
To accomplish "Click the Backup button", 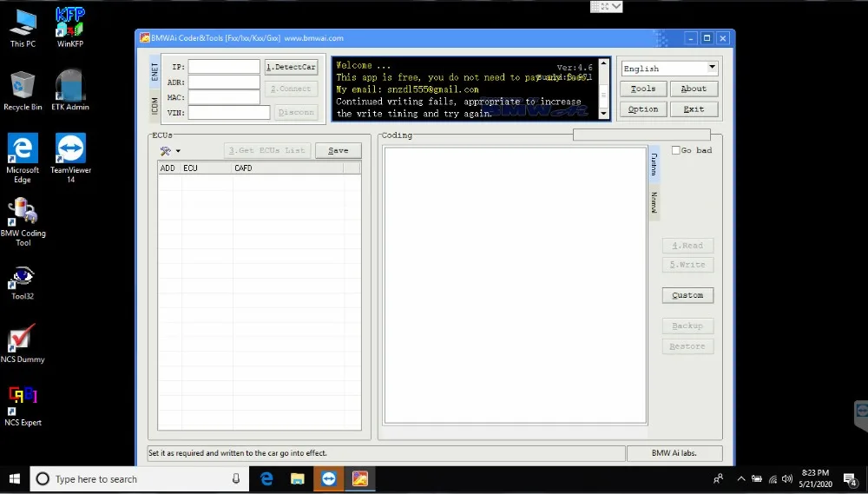I will tap(688, 326).
